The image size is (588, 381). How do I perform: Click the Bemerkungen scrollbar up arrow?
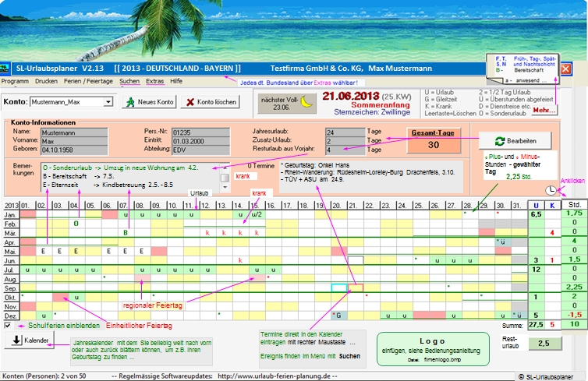click(x=225, y=168)
